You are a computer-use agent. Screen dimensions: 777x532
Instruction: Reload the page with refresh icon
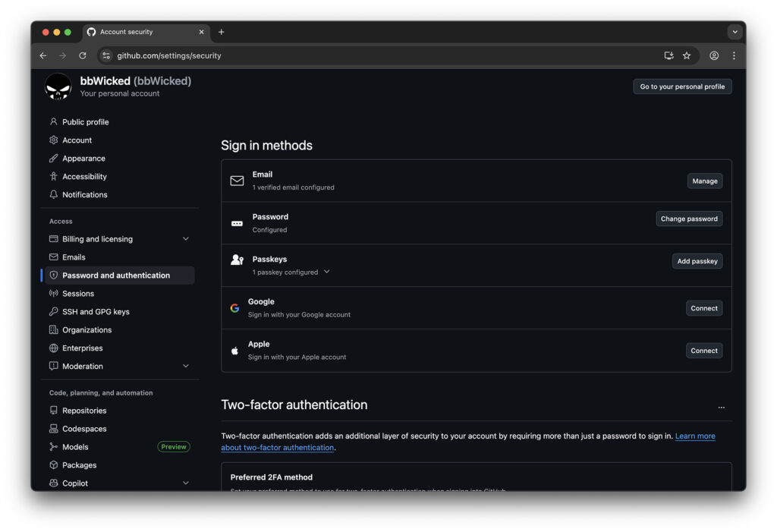pyautogui.click(x=83, y=55)
